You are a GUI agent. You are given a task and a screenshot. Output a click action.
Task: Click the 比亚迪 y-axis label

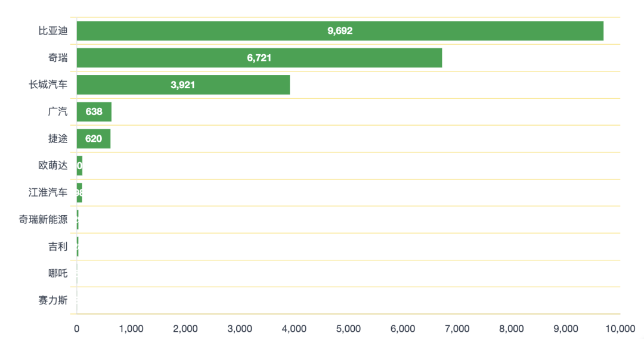click(x=53, y=31)
